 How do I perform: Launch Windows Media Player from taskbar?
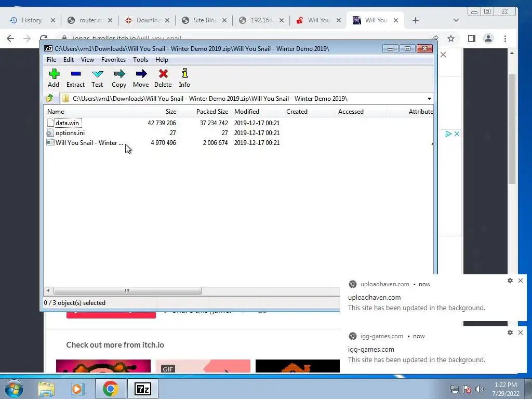point(77,389)
